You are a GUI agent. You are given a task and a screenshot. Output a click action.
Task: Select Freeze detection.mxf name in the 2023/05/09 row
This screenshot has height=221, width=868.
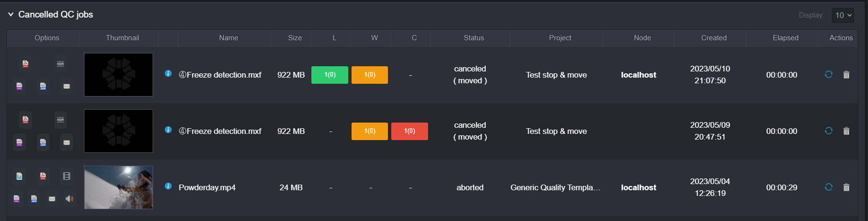coord(220,131)
